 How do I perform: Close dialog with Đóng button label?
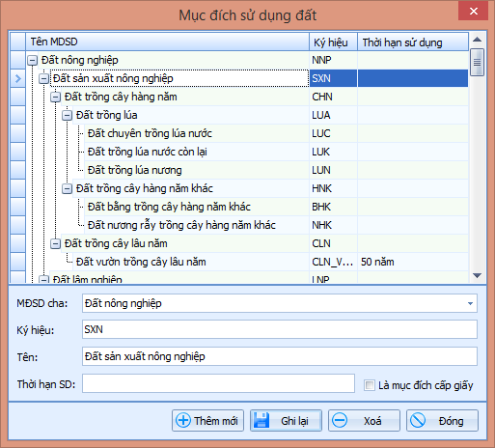coord(451,421)
